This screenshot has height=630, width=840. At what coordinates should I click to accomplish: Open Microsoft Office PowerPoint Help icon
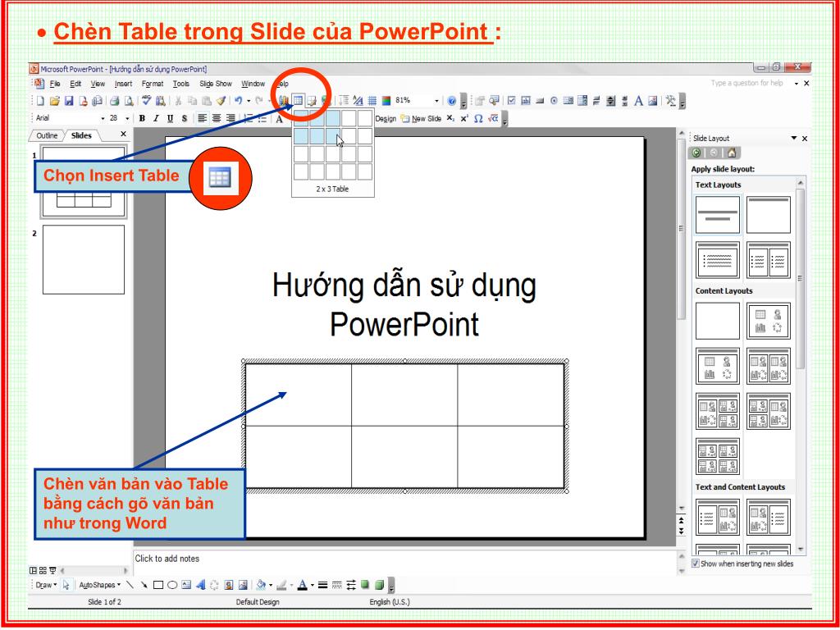[452, 101]
